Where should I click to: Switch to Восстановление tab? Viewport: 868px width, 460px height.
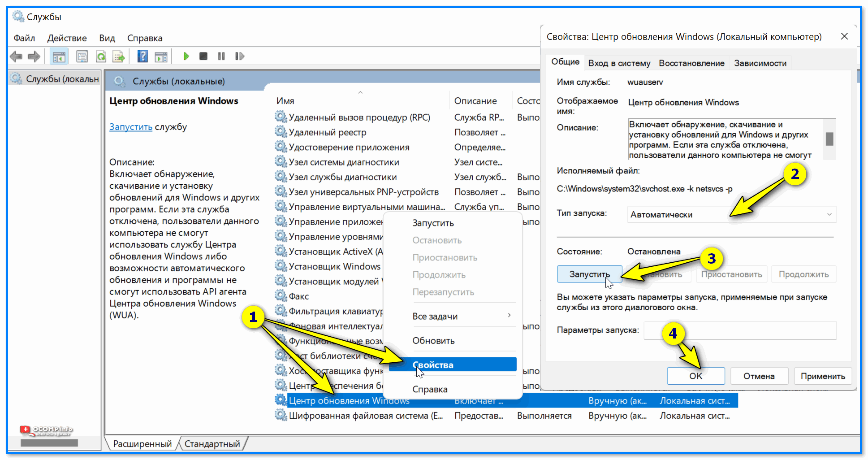coord(691,63)
